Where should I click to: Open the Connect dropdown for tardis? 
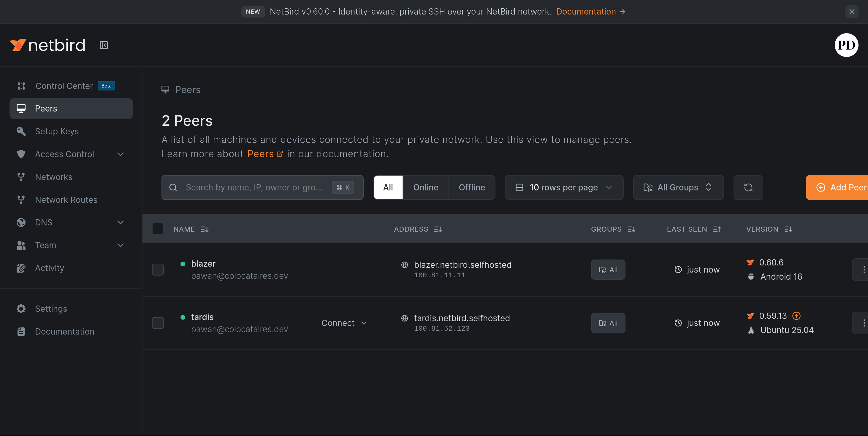pyautogui.click(x=344, y=323)
